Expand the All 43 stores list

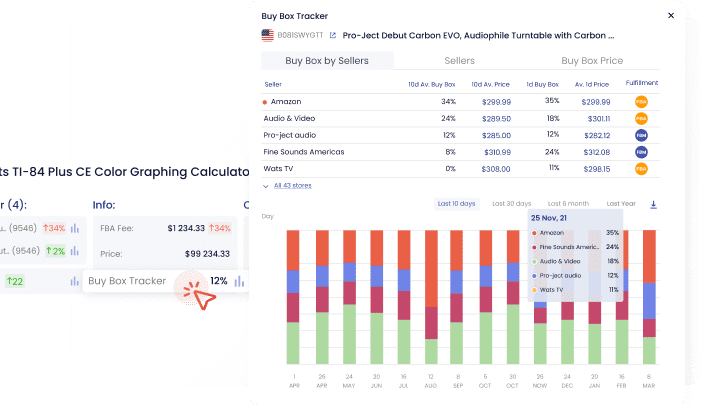(x=289, y=186)
